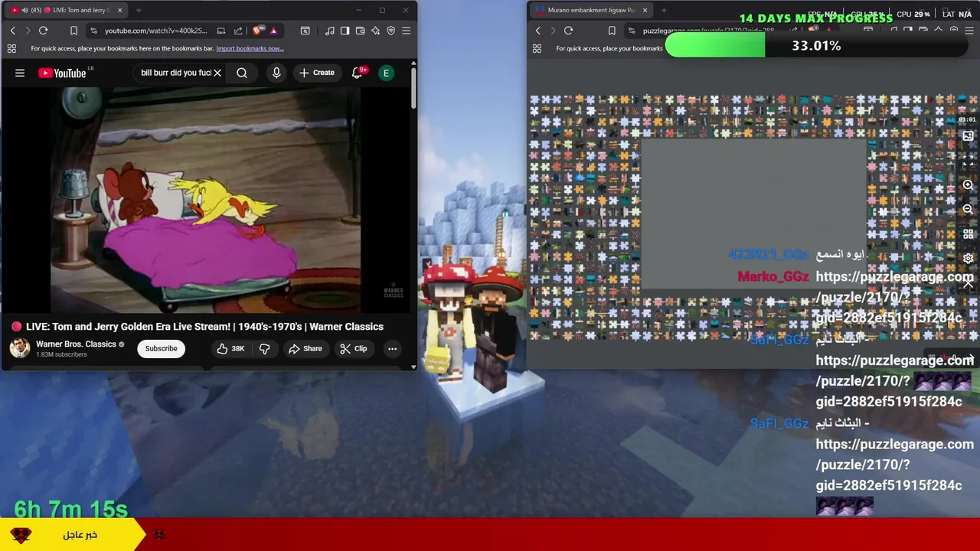Zoom out on the jigsaw puzzle
The height and width of the screenshot is (551, 980).
pos(968,209)
